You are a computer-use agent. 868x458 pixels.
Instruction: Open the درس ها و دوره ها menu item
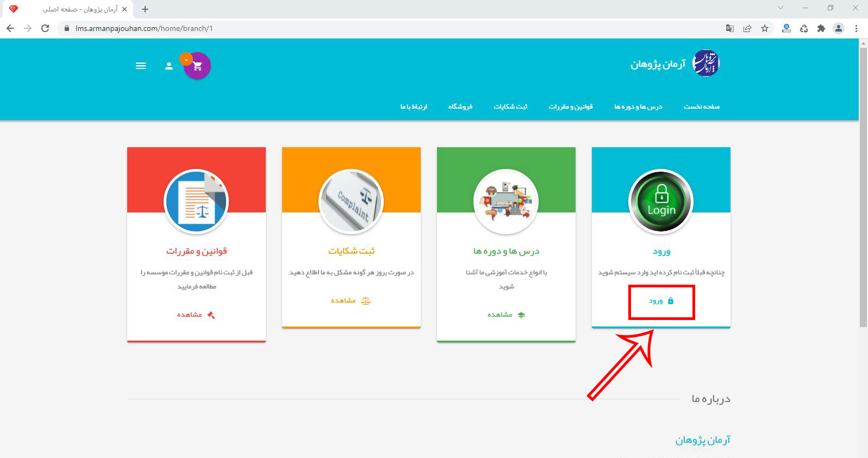click(x=638, y=106)
